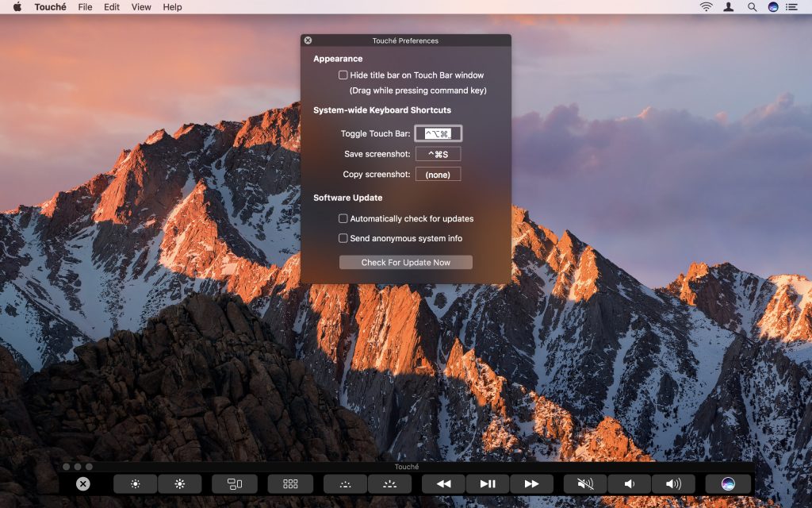This screenshot has height=508, width=812.
Task: Enable Hide title bar on Touch Bar window
Action: (343, 75)
